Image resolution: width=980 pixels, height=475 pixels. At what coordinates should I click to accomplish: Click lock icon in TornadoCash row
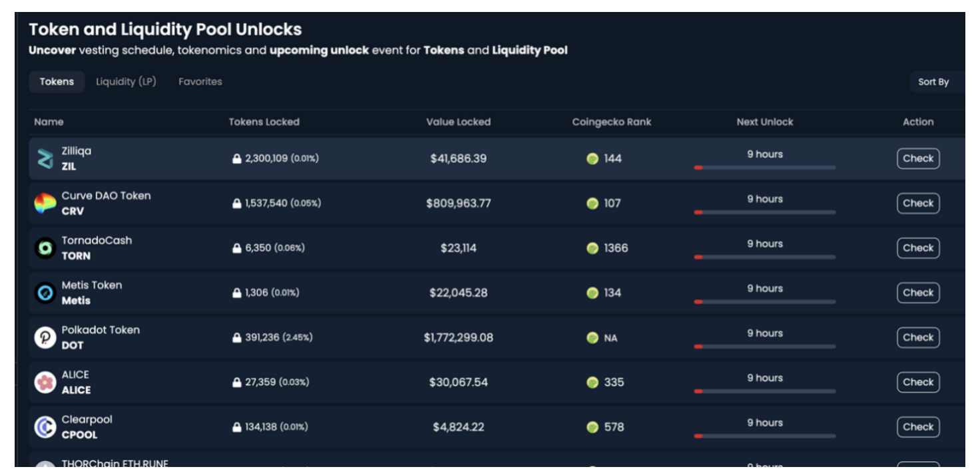coord(236,248)
